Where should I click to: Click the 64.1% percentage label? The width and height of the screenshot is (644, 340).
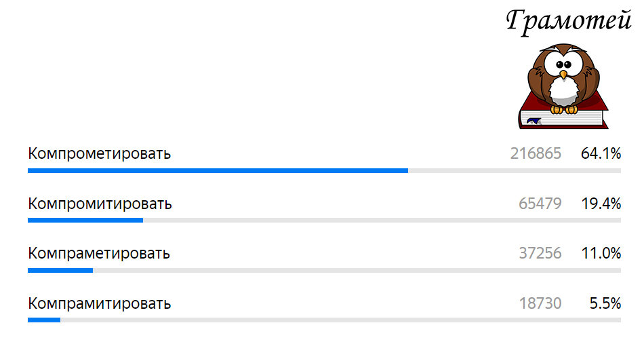point(601,153)
